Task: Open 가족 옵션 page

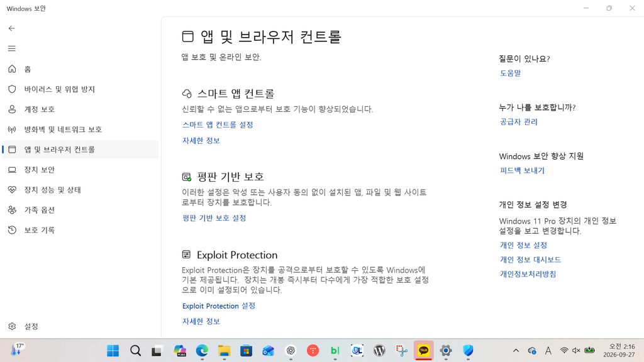Action: [80, 210]
